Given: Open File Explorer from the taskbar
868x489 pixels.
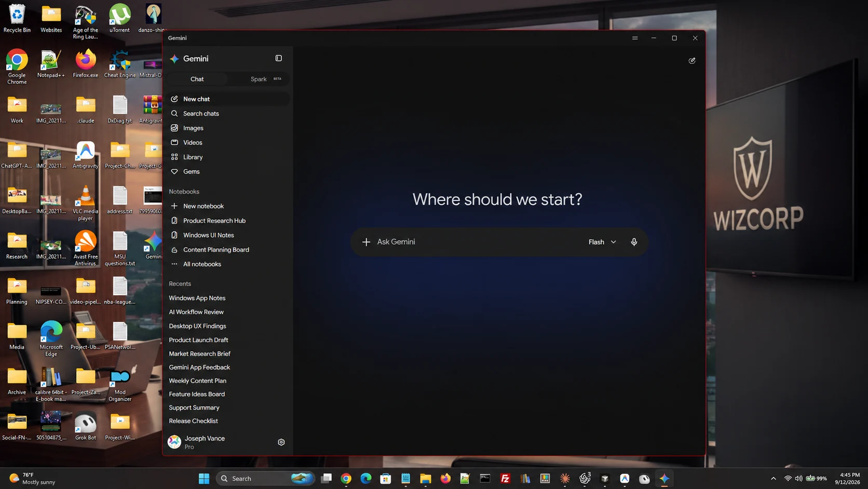Looking at the screenshot, I should point(426,479).
